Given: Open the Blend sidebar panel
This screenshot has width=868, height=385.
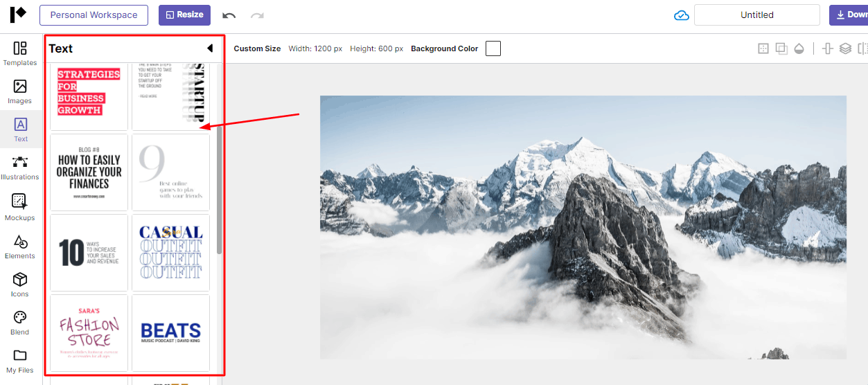Looking at the screenshot, I should pyautogui.click(x=20, y=323).
